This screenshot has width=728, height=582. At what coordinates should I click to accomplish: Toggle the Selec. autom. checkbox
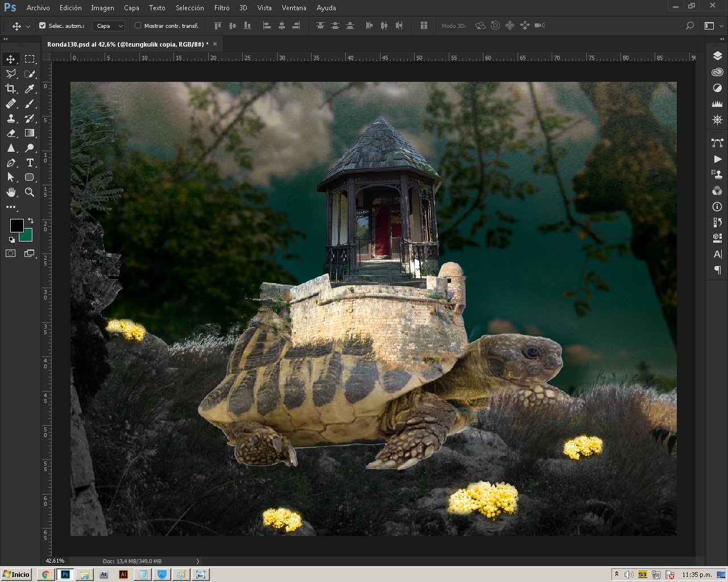tap(42, 26)
